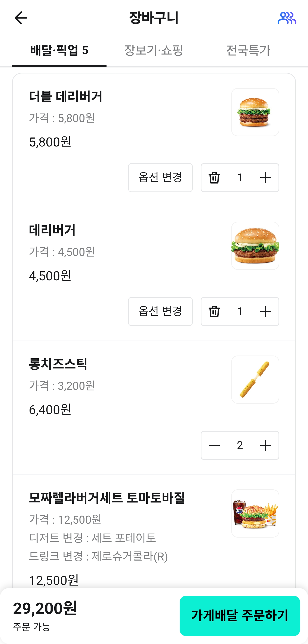Increase 롱치즈스틱 quantity with plus

click(x=265, y=445)
